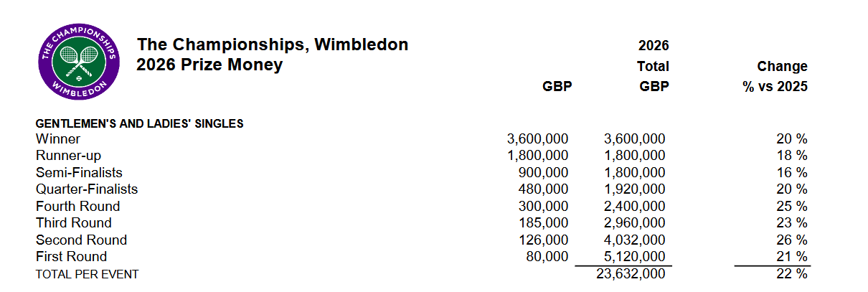Click the 'Total Per Event' label

pyautogui.click(x=88, y=274)
